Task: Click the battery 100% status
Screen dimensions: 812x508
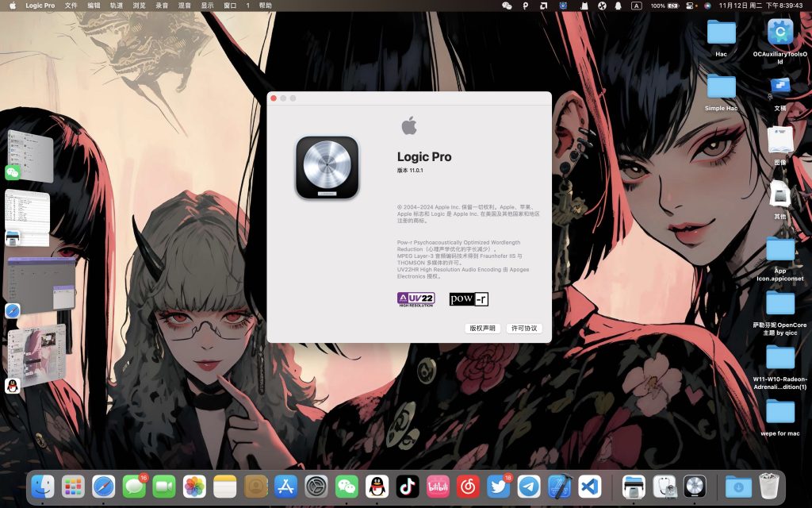Action: [665, 6]
